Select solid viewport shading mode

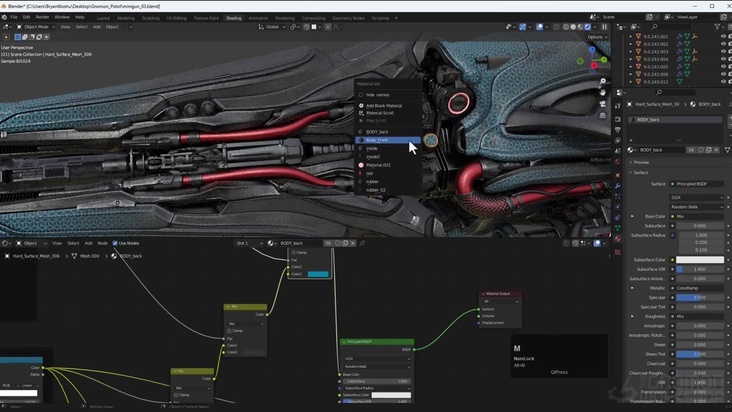(x=573, y=27)
